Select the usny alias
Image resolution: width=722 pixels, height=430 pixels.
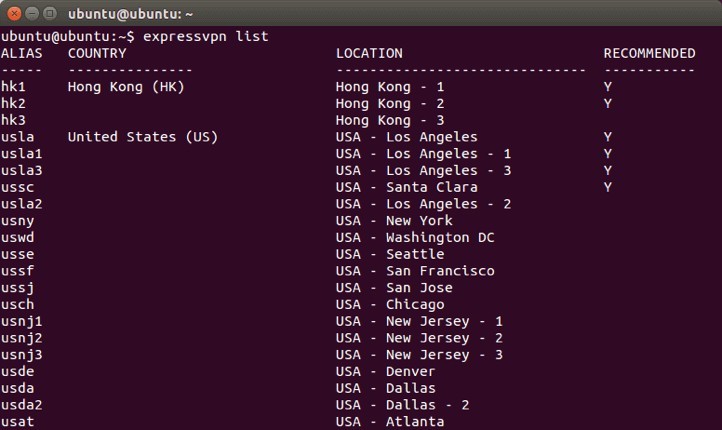17,221
